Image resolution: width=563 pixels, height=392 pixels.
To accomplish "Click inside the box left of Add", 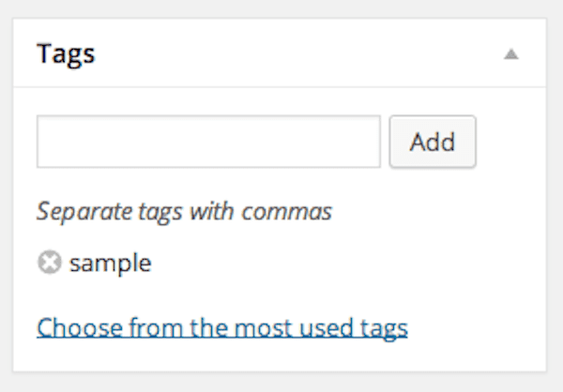I will pyautogui.click(x=208, y=142).
